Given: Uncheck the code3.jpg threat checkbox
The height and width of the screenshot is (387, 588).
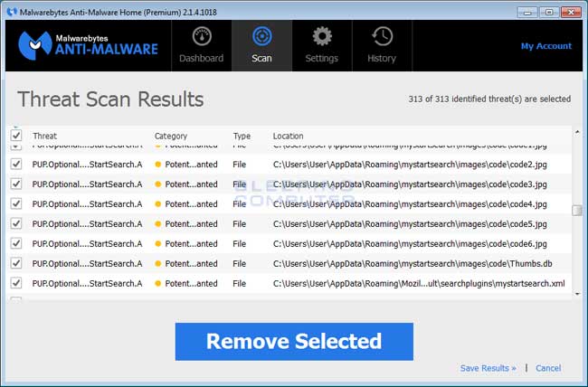Looking at the screenshot, I should (16, 184).
